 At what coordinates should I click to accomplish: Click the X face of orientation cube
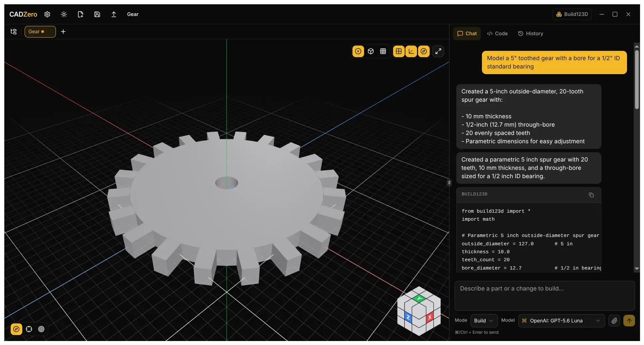pos(430,317)
